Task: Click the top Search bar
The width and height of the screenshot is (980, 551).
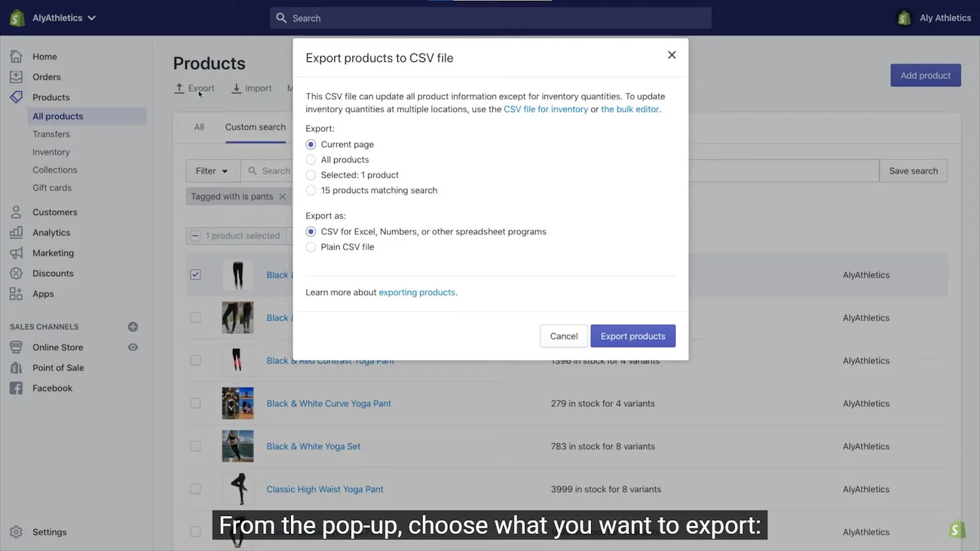Action: [x=491, y=18]
